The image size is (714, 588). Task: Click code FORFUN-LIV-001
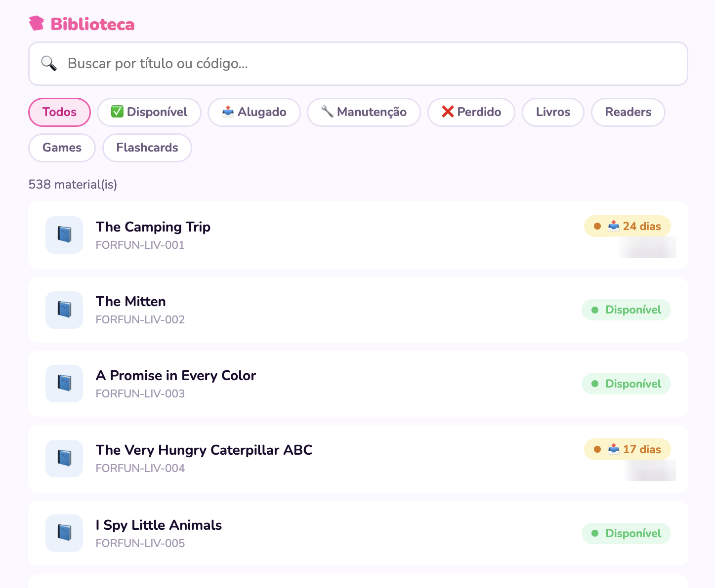(140, 245)
